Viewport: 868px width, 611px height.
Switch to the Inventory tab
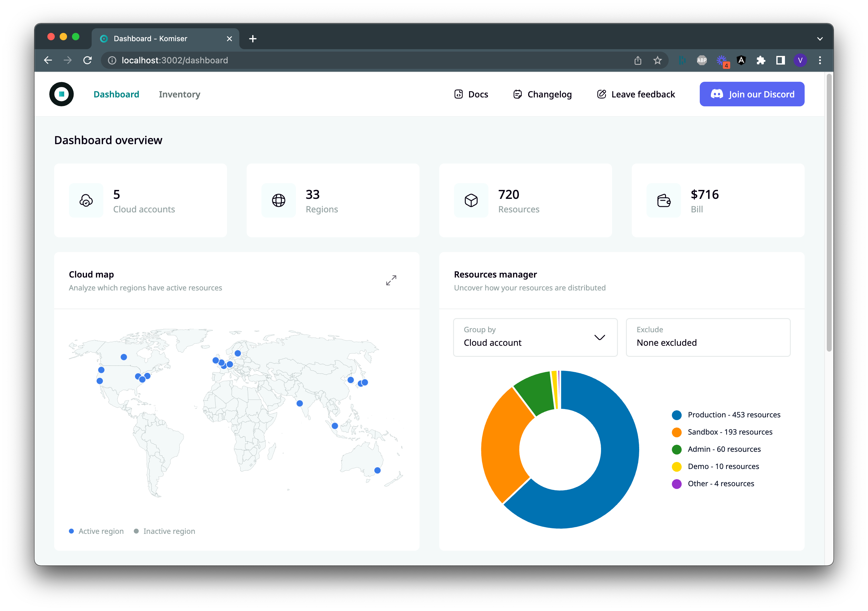pyautogui.click(x=179, y=94)
